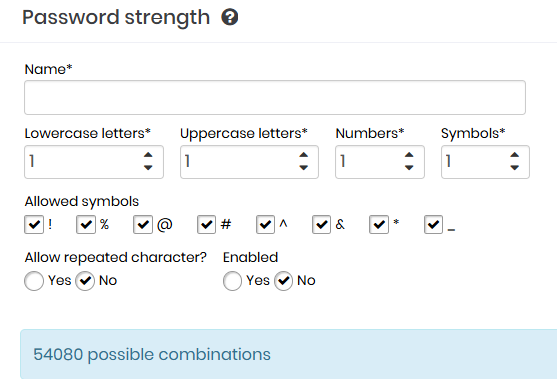
Task: Toggle the caret ^ symbol checkbox
Action: pyautogui.click(x=265, y=224)
